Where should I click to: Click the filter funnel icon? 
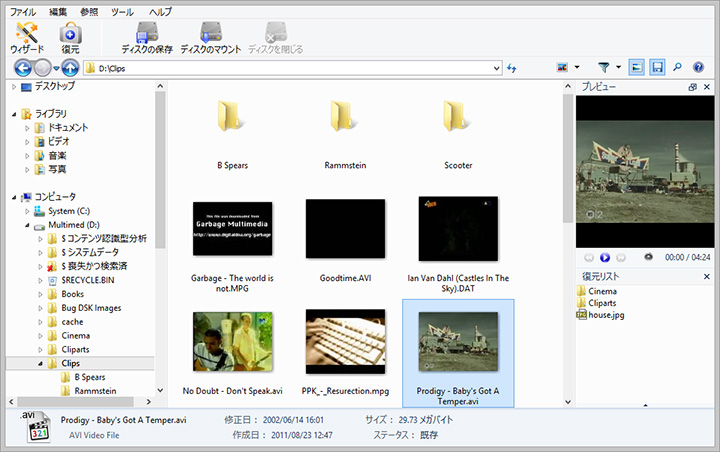click(604, 68)
